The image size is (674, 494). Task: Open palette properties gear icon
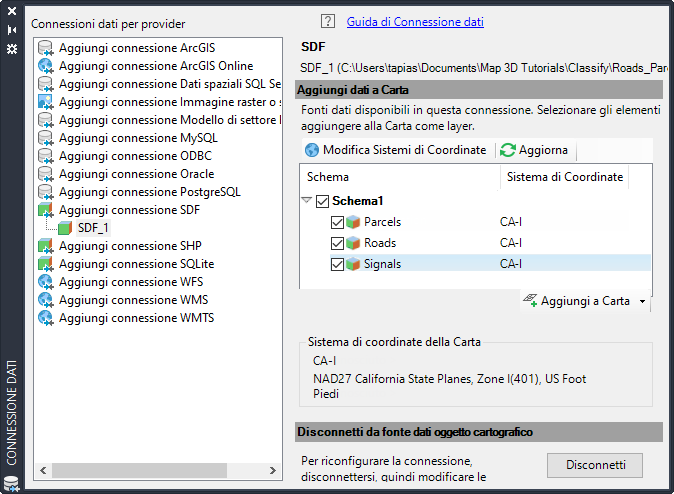coord(12,48)
